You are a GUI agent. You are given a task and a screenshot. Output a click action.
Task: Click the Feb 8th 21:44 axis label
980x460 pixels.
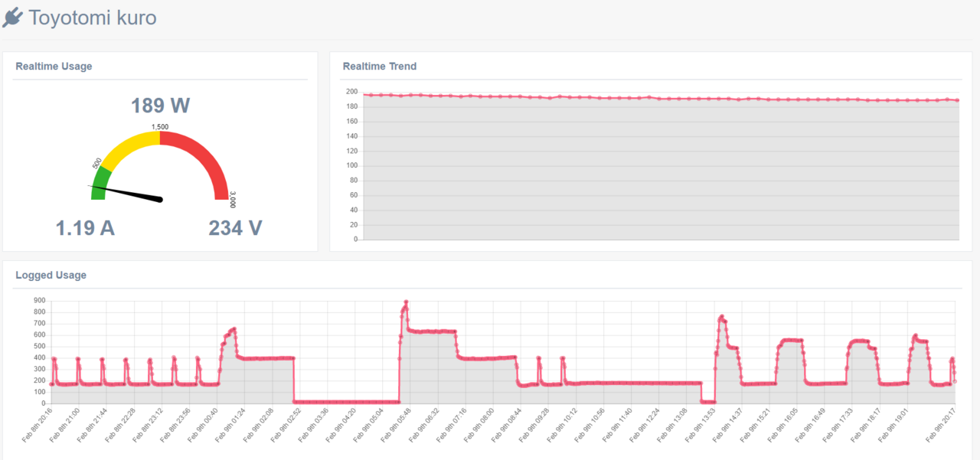coord(91,426)
